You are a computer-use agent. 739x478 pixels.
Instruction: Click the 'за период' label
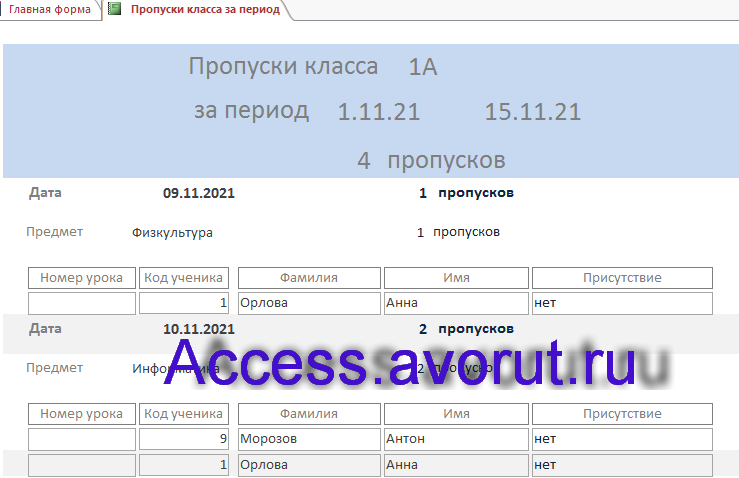coord(251,111)
